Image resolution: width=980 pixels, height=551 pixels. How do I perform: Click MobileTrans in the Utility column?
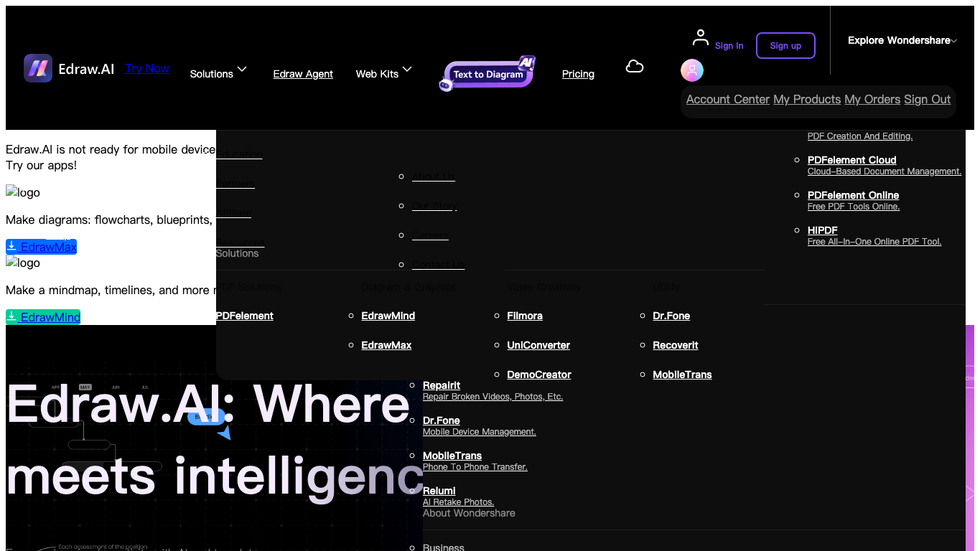click(682, 375)
